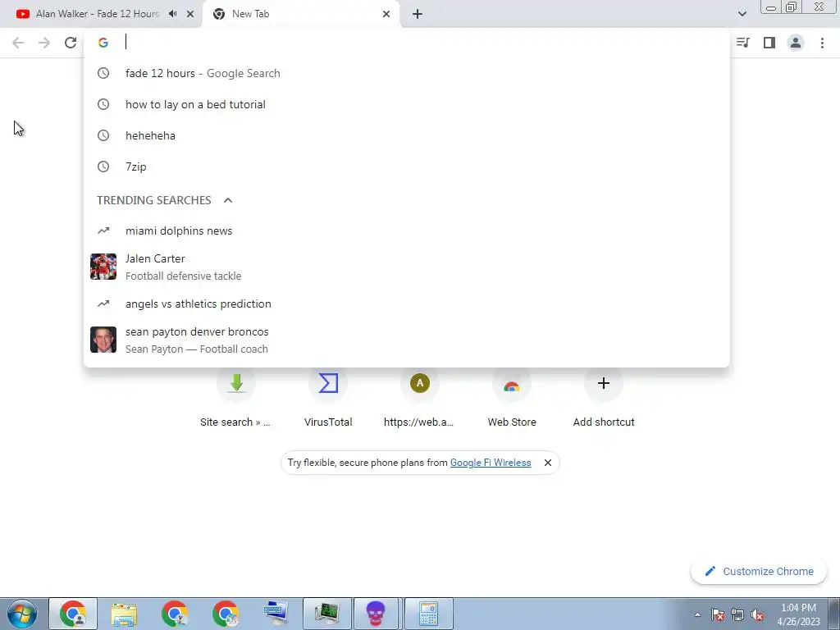Show hidden system tray icons
840x630 pixels.
pos(697,614)
